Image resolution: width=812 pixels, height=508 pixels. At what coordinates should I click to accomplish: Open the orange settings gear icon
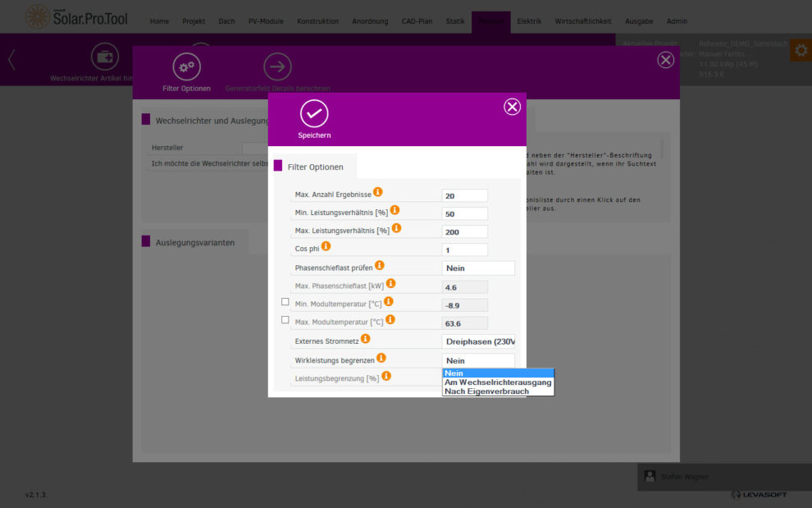(x=801, y=50)
